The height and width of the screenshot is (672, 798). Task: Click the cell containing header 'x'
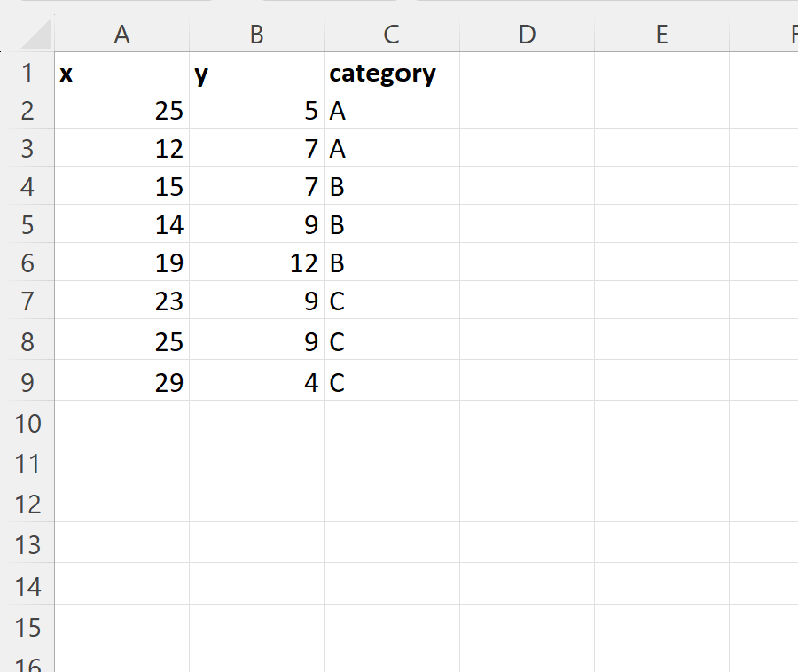pyautogui.click(x=121, y=73)
